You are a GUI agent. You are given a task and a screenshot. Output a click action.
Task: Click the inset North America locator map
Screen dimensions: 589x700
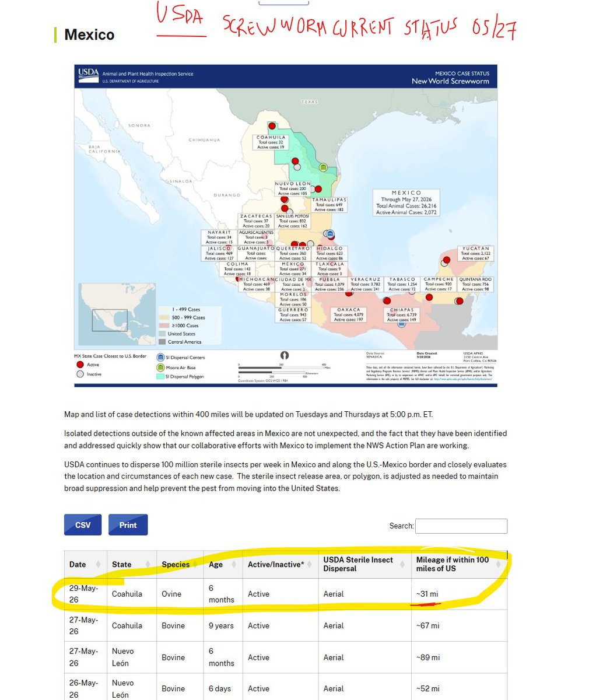[x=118, y=315]
